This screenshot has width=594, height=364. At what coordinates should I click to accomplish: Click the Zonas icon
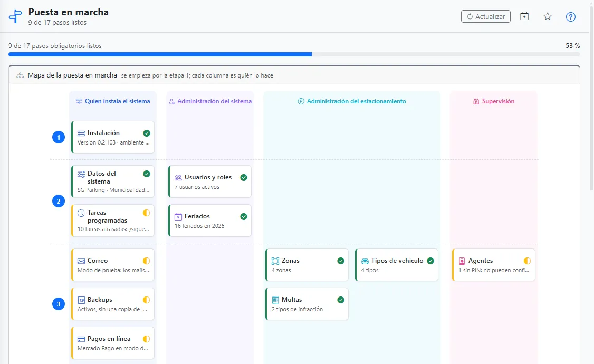click(x=275, y=261)
